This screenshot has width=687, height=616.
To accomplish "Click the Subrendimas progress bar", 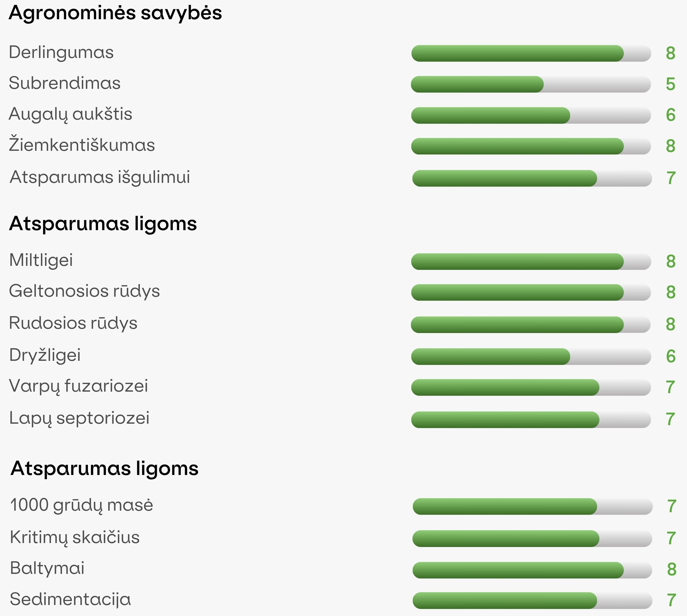I will 531,84.
